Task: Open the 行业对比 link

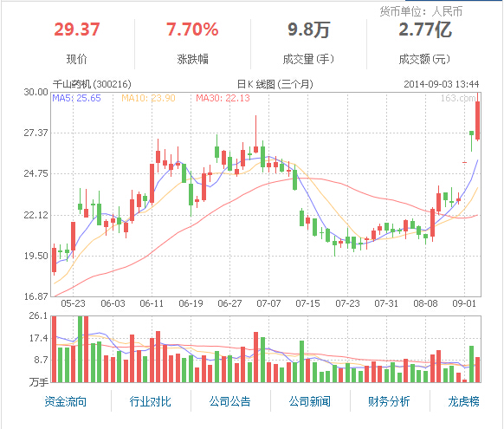Action: [150, 401]
